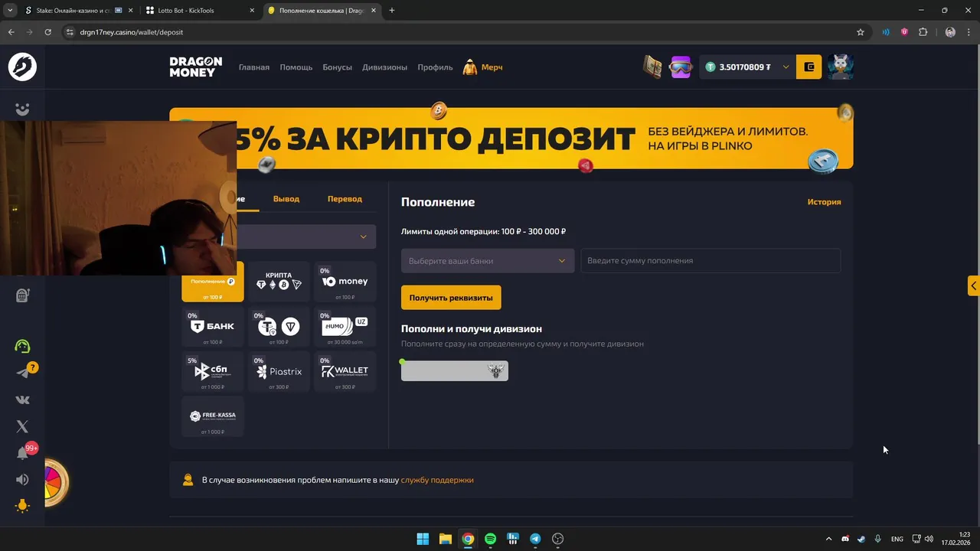Open the Dragon round logo in sidebar
The image size is (980, 551).
[22, 67]
